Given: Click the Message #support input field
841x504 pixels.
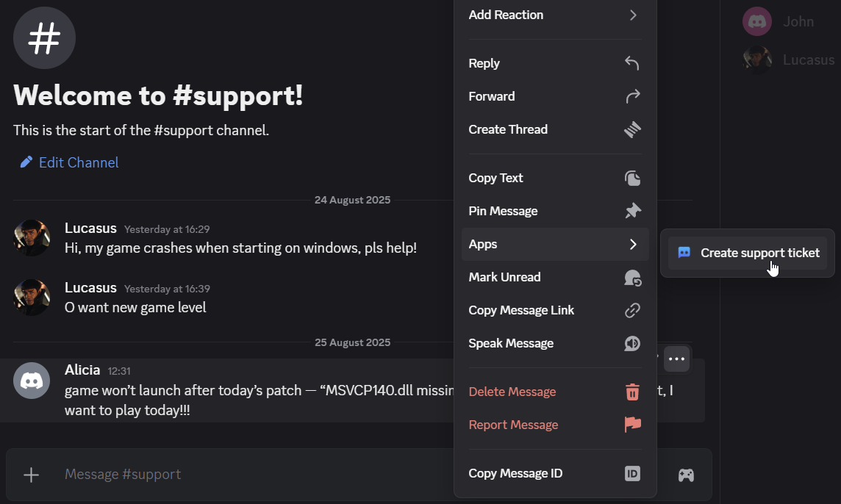Looking at the screenshot, I should click(x=221, y=475).
